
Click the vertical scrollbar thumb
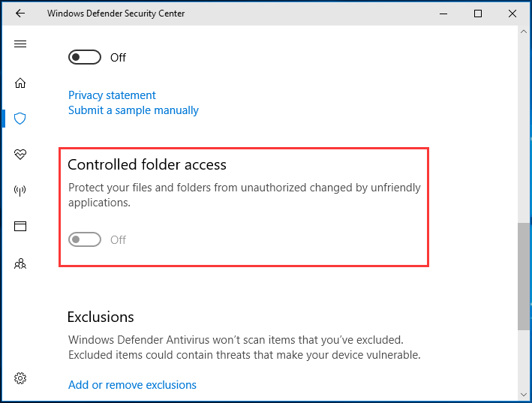(x=523, y=276)
